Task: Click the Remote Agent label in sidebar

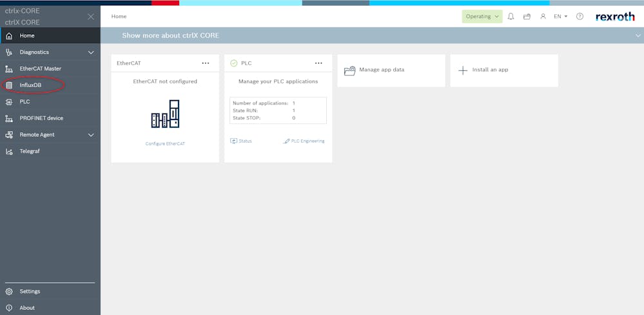Action: click(37, 135)
